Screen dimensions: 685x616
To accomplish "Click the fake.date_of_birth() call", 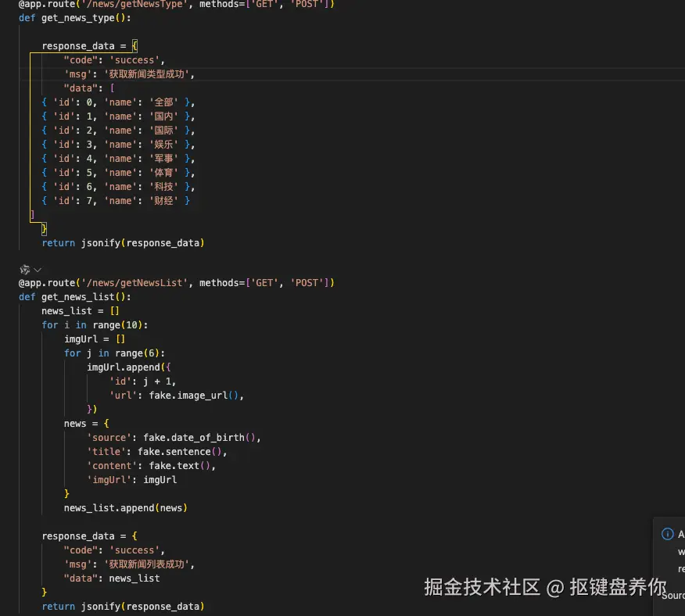I will [199, 438].
